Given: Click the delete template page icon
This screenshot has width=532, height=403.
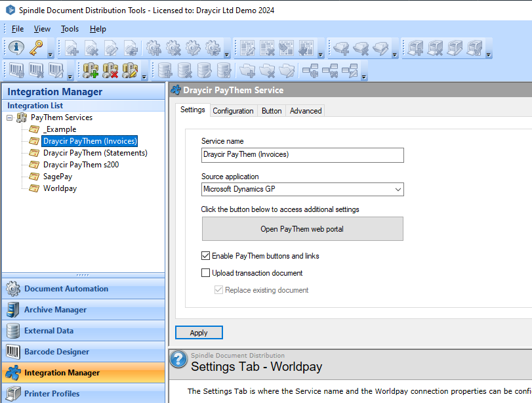Looking at the screenshot, I should click(267, 48).
